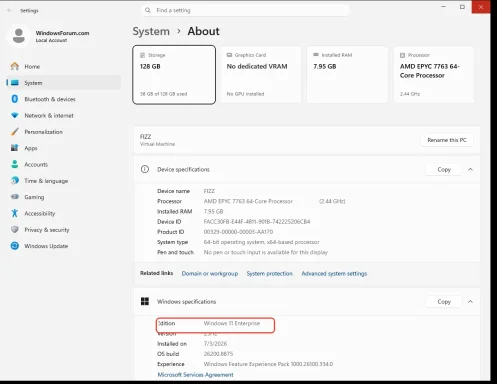Click the Storage card icon
Viewport: 497px width, 384px height.
click(x=143, y=55)
